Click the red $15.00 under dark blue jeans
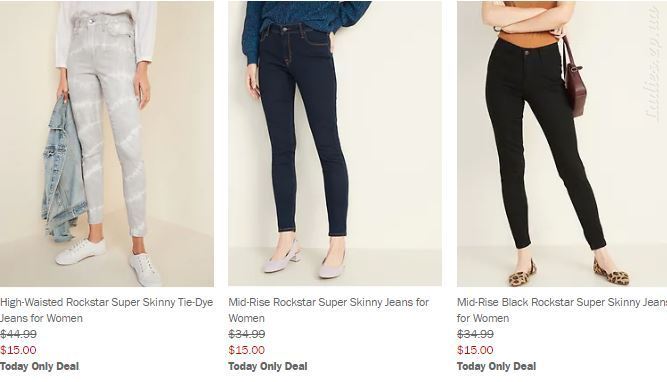667x382 pixels. pyautogui.click(x=247, y=350)
